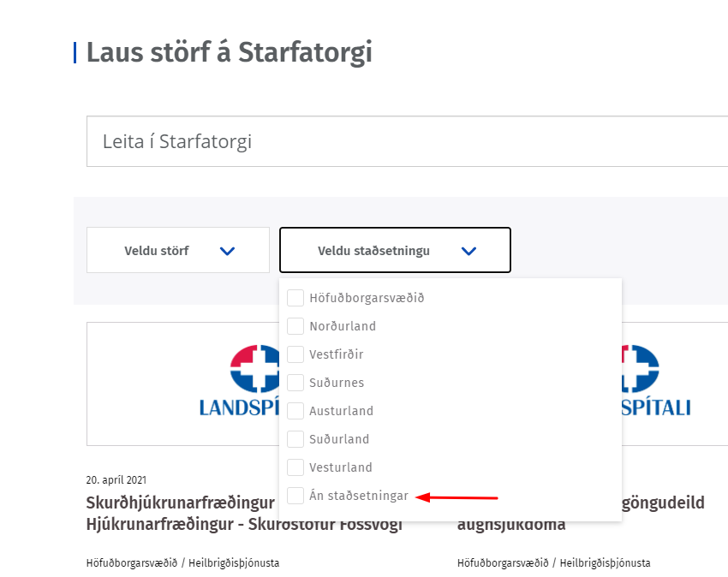Check the Norðurland checkbox

click(295, 326)
